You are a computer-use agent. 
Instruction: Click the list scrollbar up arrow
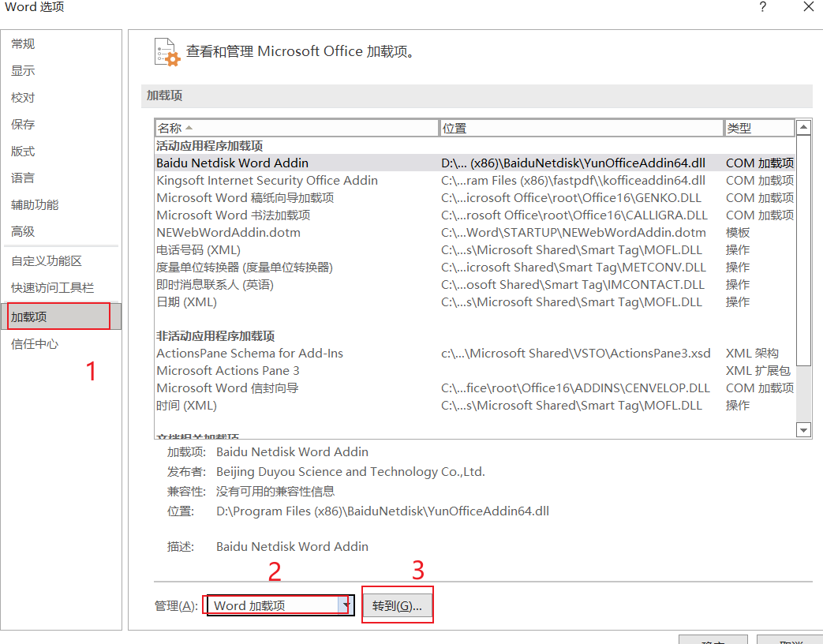[803, 127]
